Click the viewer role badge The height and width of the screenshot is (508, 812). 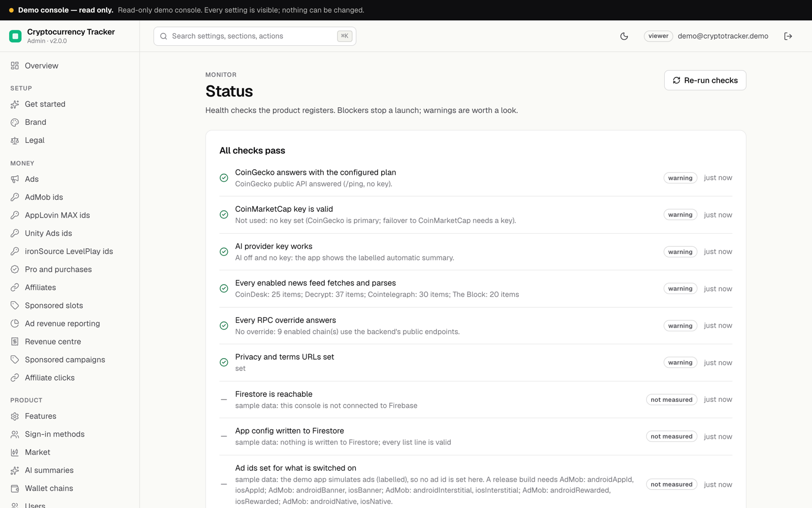coord(658,36)
